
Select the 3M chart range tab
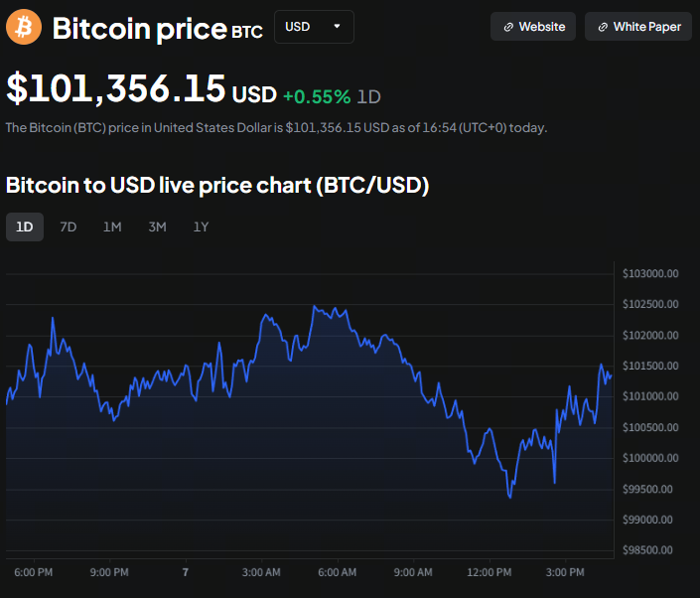coord(157,226)
